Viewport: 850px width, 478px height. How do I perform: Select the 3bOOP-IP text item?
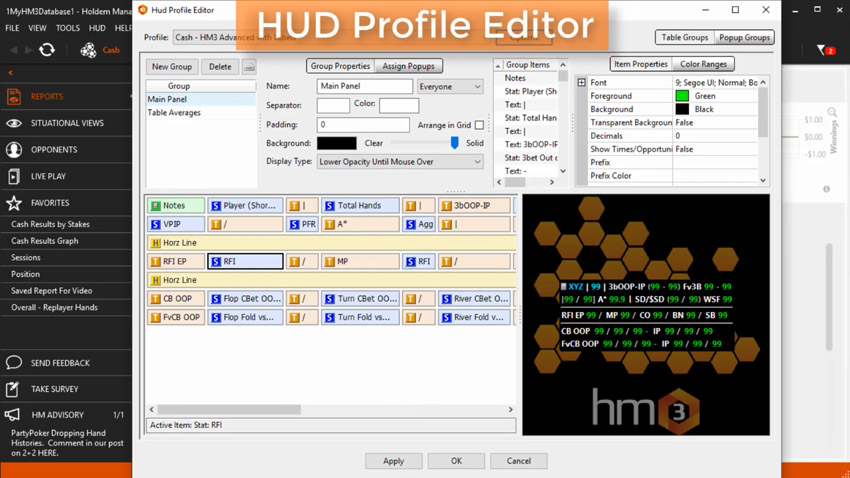pos(475,205)
